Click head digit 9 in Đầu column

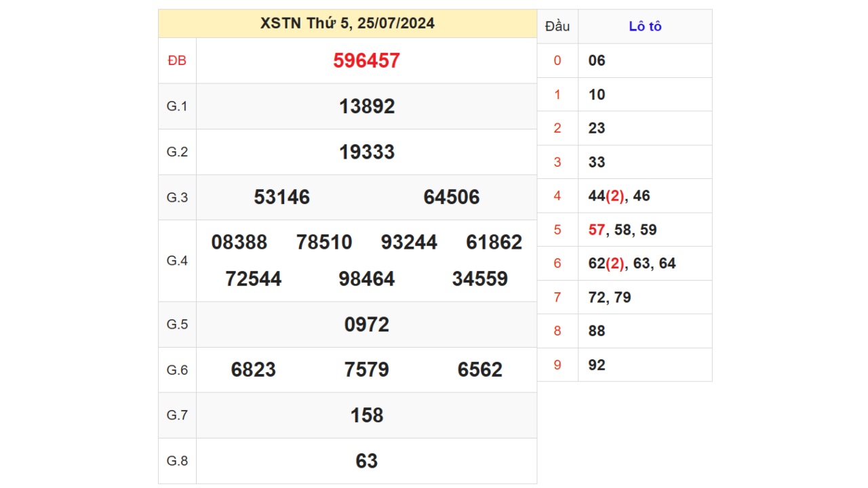pos(557,365)
